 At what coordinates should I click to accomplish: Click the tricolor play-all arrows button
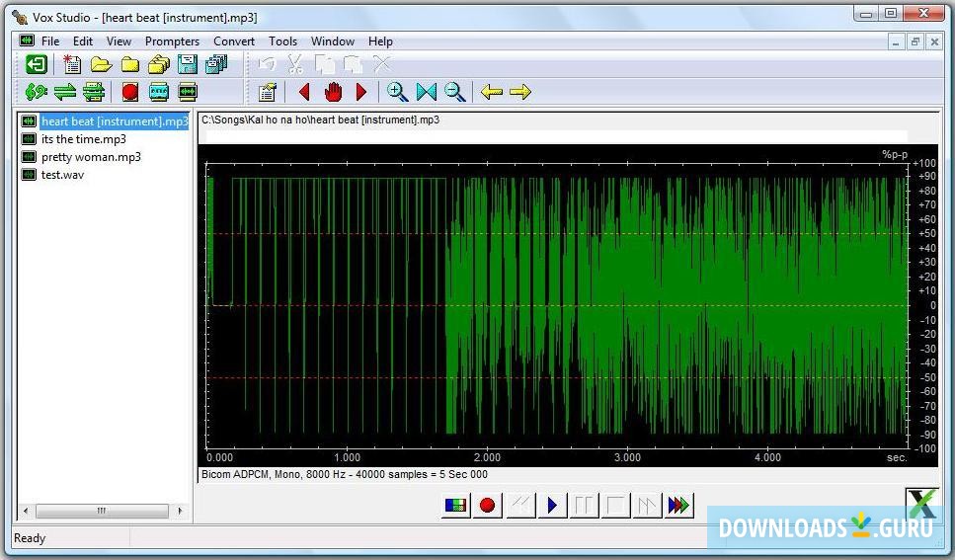coord(678,505)
